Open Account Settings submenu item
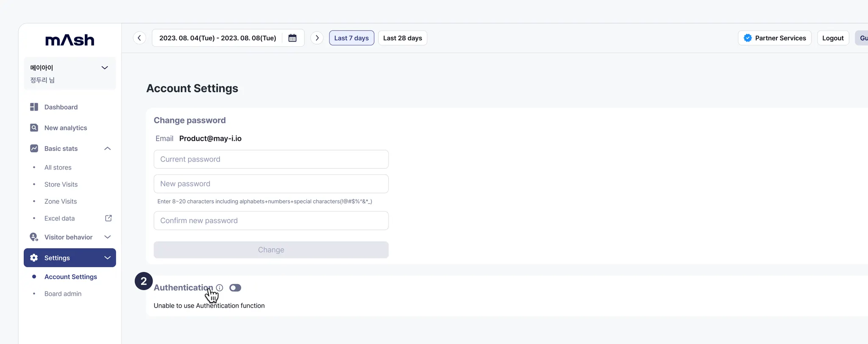This screenshot has width=868, height=344. 71,277
